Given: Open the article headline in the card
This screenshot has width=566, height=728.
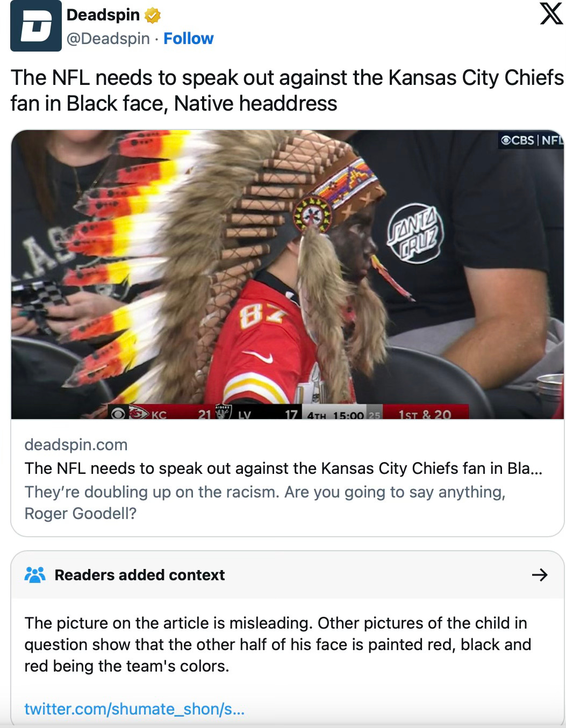Looking at the screenshot, I should click(x=283, y=468).
